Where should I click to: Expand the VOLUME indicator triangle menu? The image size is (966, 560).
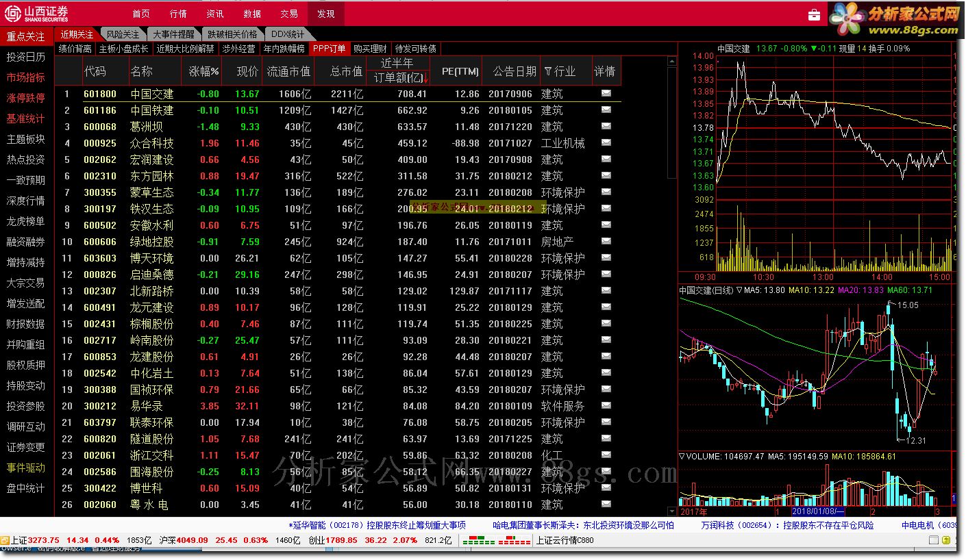click(x=682, y=456)
